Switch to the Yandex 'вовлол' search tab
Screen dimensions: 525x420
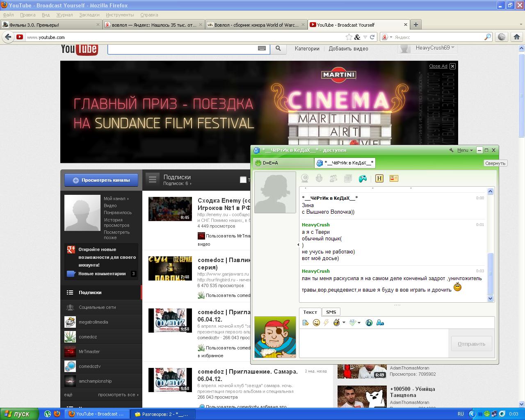click(153, 25)
